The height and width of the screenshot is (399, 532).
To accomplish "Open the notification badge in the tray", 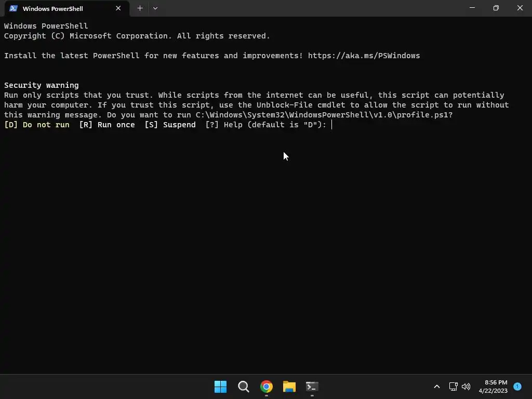I will tap(517, 387).
